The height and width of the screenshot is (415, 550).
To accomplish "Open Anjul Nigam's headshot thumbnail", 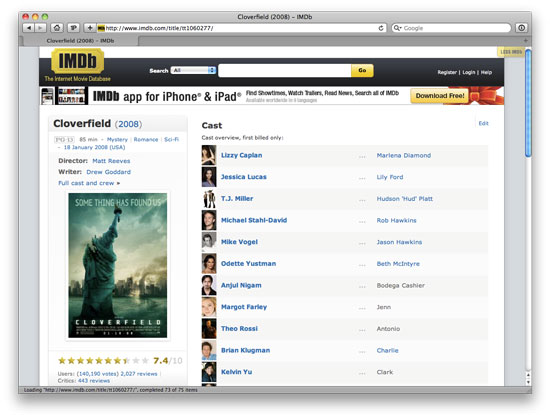I will click(x=209, y=285).
